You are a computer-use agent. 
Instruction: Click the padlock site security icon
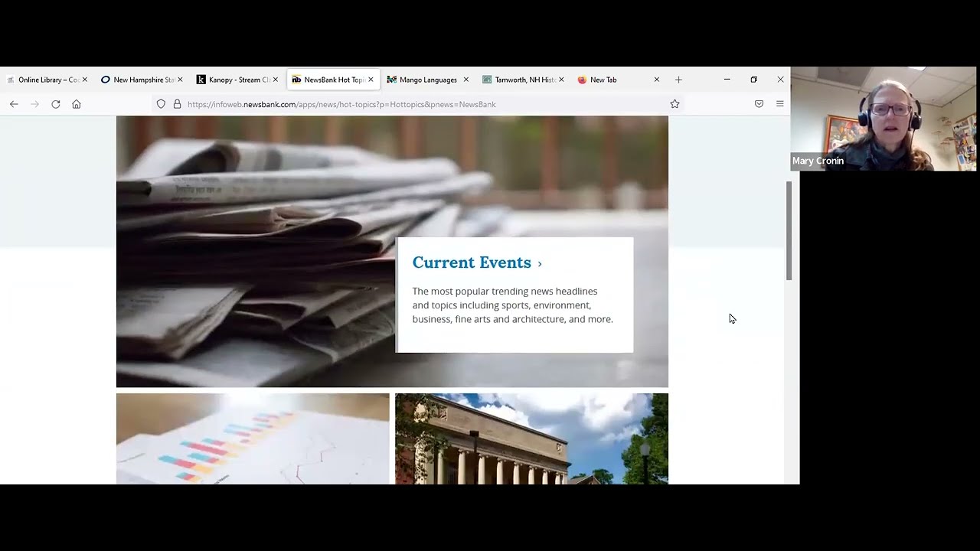pos(177,104)
